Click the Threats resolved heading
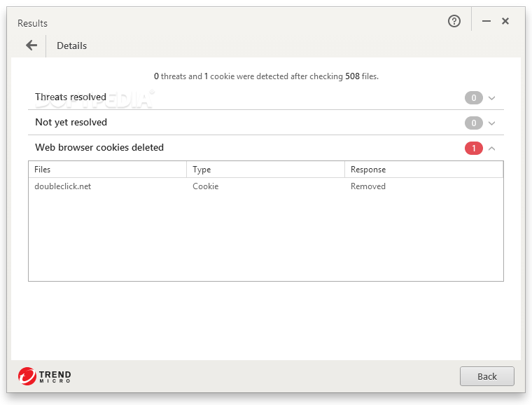The image size is (532, 405). click(x=71, y=97)
